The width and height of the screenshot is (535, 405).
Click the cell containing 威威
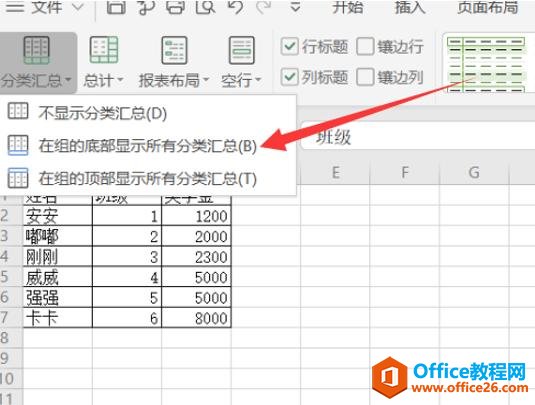58,277
